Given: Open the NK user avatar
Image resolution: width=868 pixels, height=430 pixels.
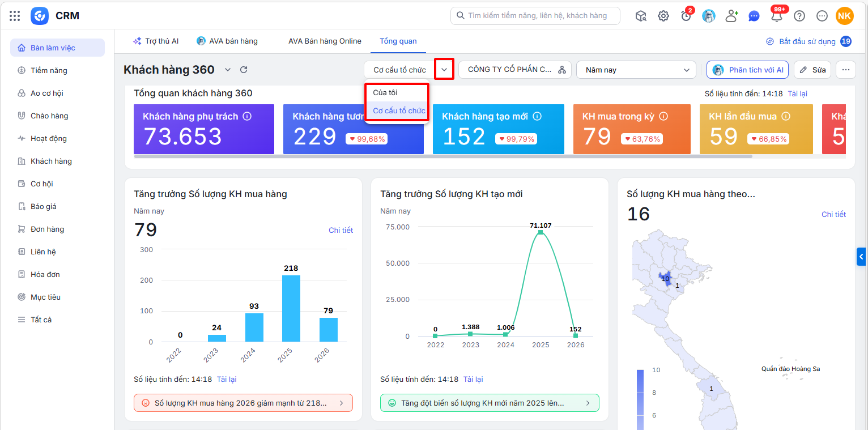Looking at the screenshot, I should pyautogui.click(x=845, y=16).
